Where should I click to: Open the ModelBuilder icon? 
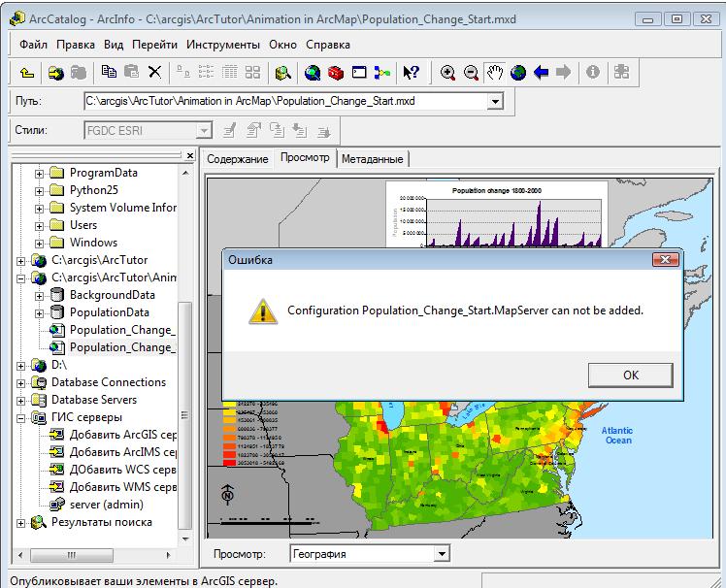[382, 72]
